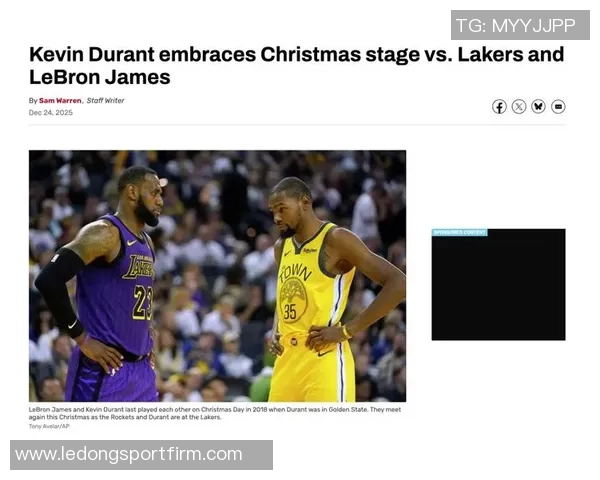Share the article via Bluesky butterfly icon
The width and height of the screenshot is (600, 480).
click(x=538, y=107)
